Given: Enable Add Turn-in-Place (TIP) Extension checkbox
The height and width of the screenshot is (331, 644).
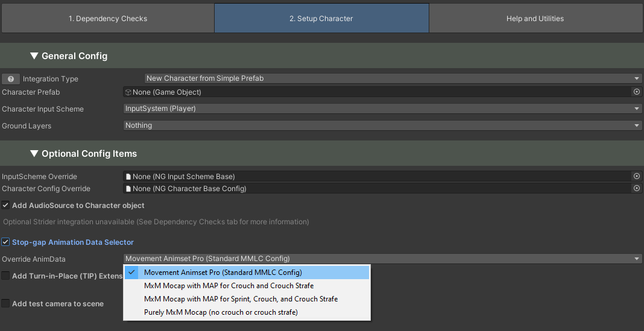Looking at the screenshot, I should coord(5,276).
